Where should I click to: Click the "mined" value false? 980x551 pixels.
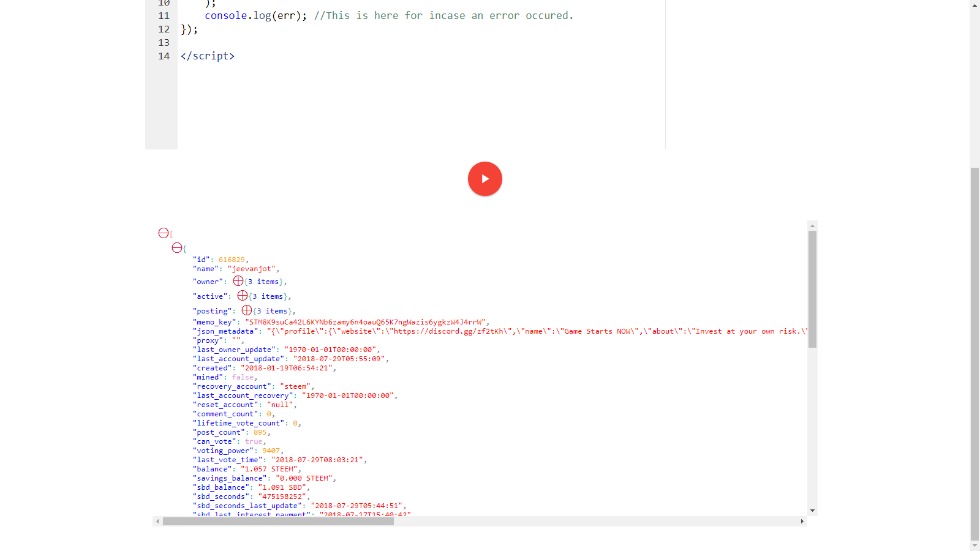243,377
